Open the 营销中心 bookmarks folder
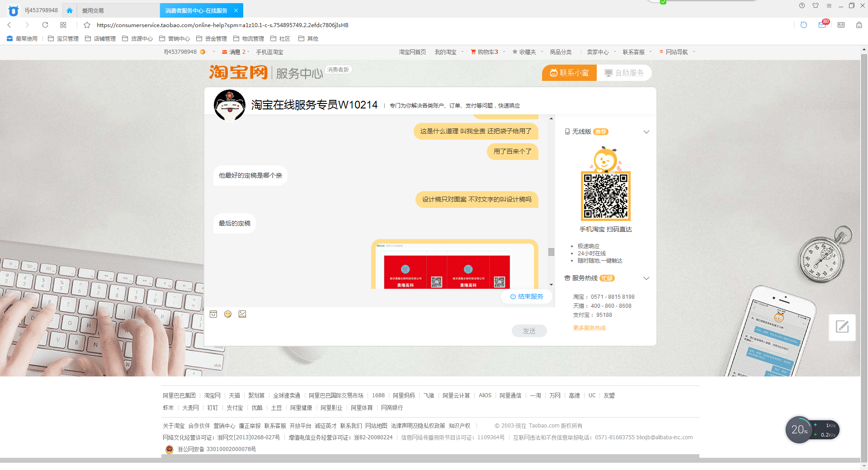This screenshot has width=868, height=470. point(175,38)
